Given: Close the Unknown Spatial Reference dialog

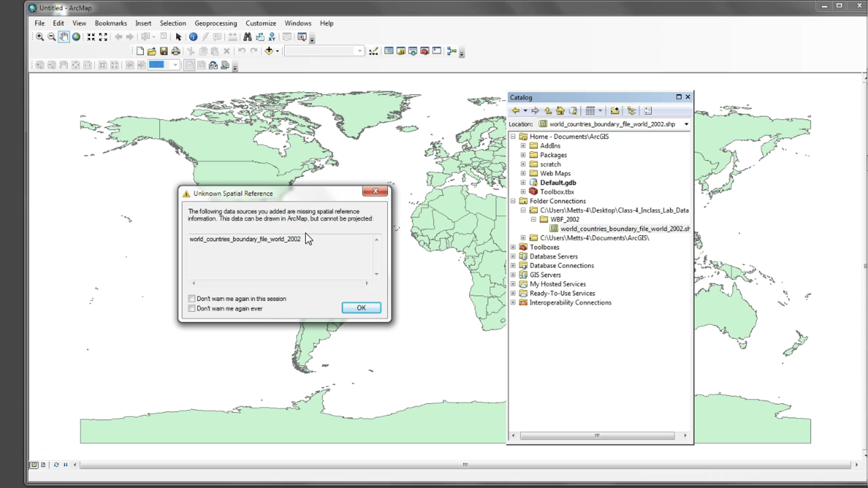Looking at the screenshot, I should [x=375, y=191].
